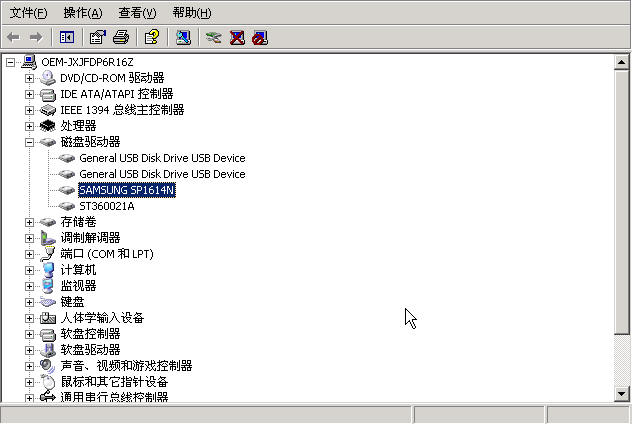Viewport: 632px width, 424px height.
Task: Expand the DVD/CD-ROM 驱动器 node
Action: click(29, 78)
